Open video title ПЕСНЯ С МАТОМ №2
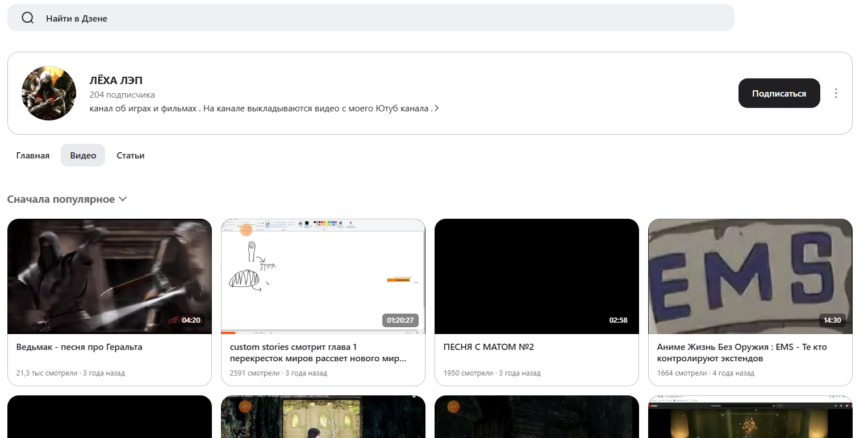 tap(489, 347)
